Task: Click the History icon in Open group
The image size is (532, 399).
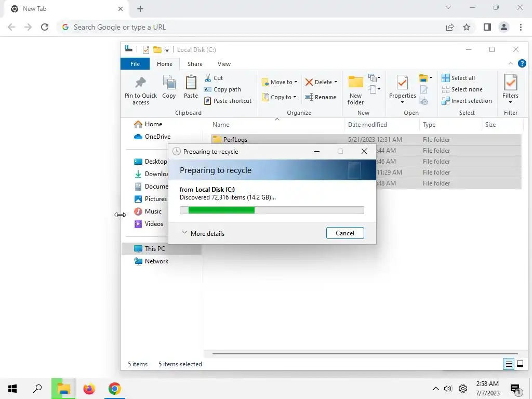Action: [x=423, y=101]
